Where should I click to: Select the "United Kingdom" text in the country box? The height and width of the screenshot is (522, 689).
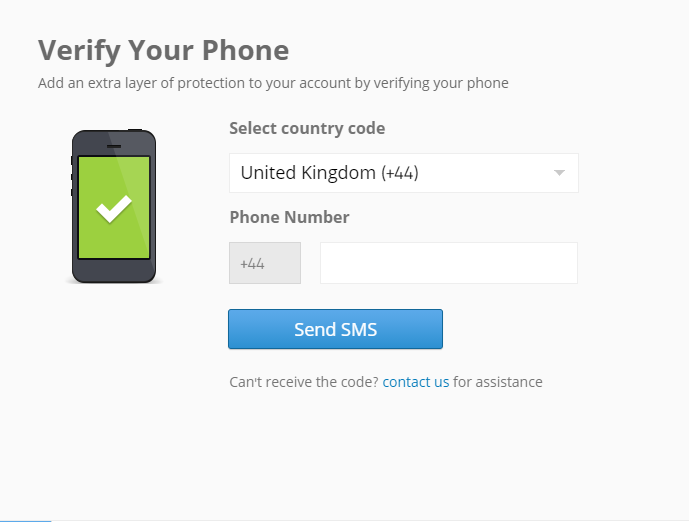click(x=308, y=173)
